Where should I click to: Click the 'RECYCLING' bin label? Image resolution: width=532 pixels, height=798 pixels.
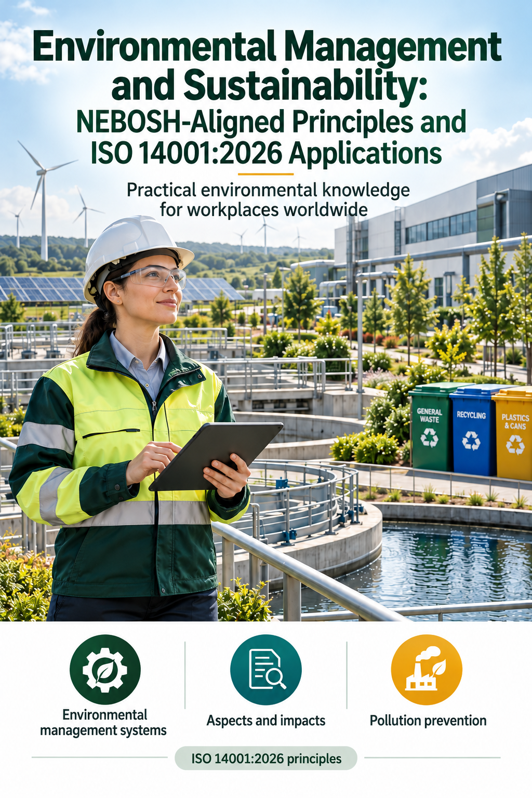[471, 415]
